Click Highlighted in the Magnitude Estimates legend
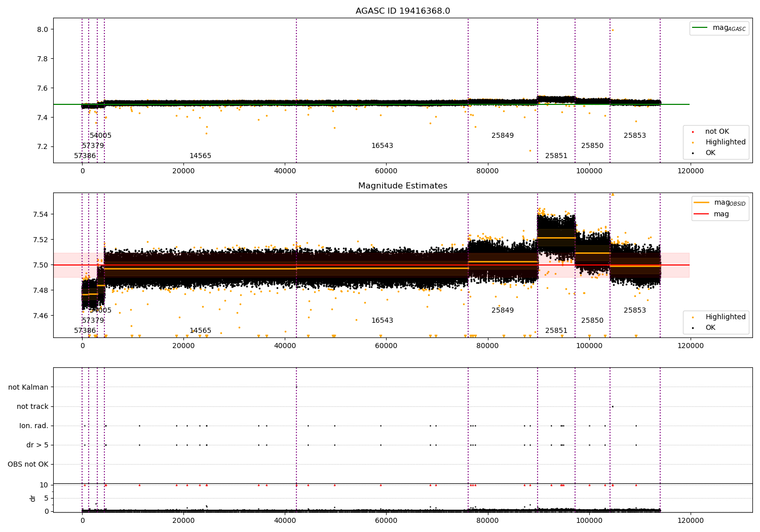This screenshot has width=760, height=532. click(x=719, y=317)
